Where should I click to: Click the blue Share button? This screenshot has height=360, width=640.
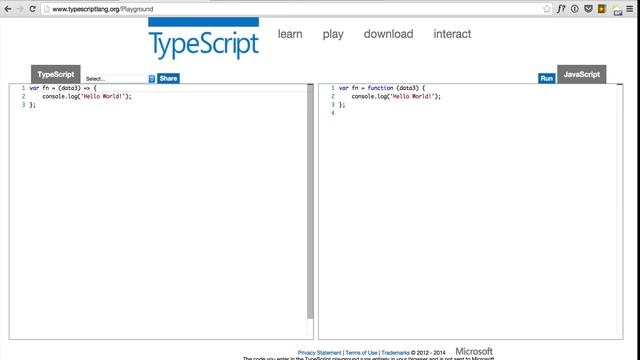point(168,78)
